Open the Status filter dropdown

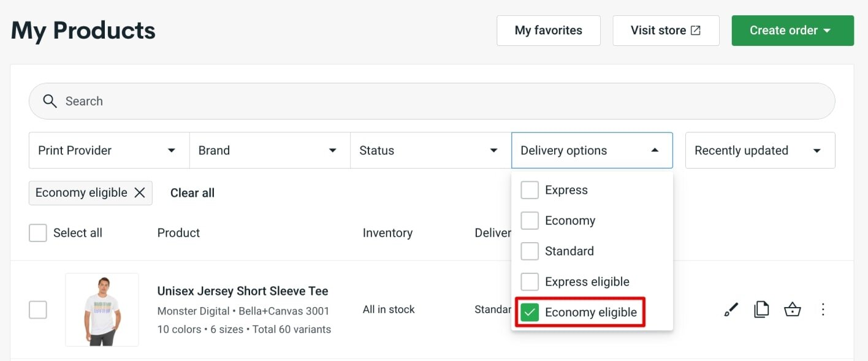tap(431, 150)
